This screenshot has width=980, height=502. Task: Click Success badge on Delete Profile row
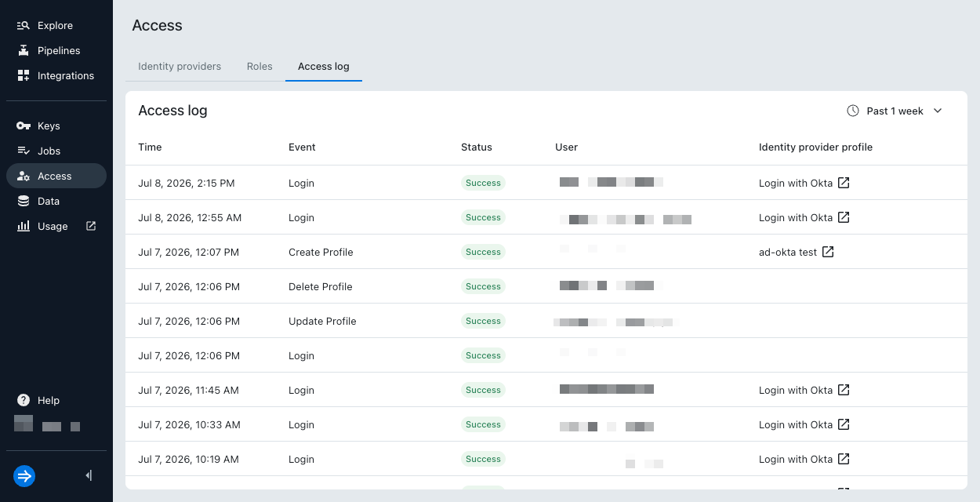[483, 286]
